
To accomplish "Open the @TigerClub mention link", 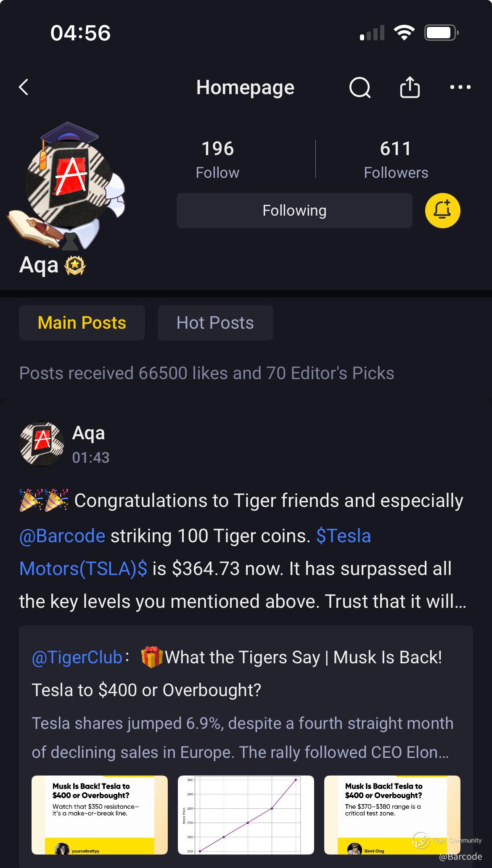I will (x=77, y=657).
